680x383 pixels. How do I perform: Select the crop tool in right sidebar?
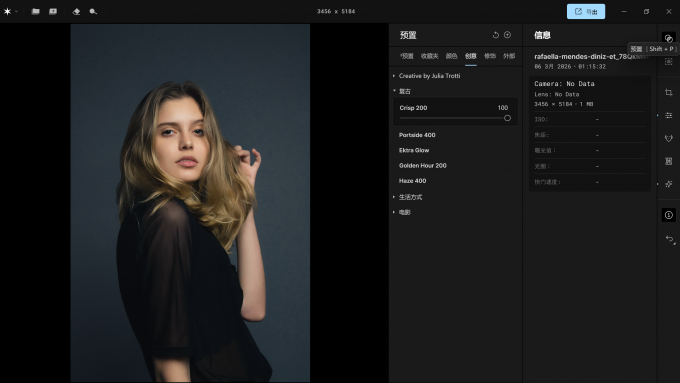click(669, 92)
